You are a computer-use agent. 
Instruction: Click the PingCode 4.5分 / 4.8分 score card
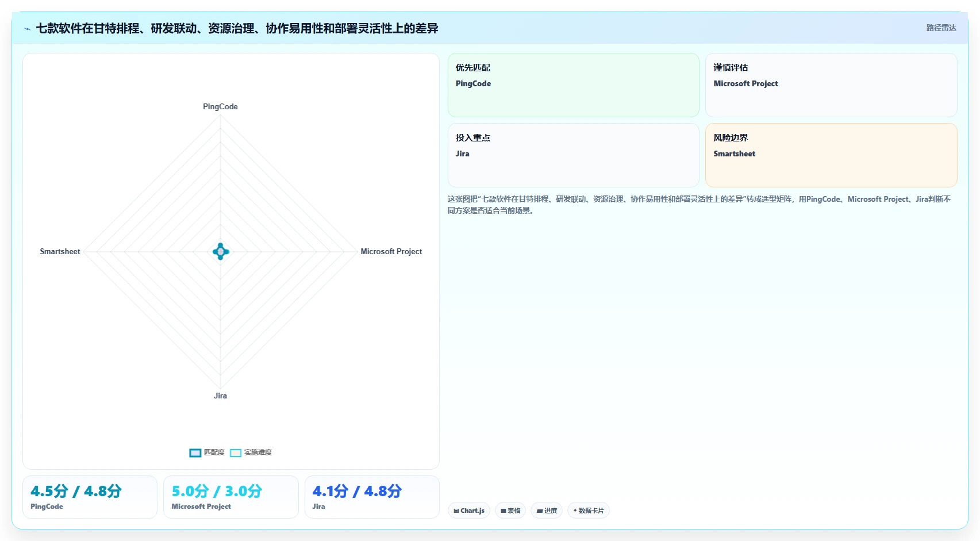click(90, 497)
